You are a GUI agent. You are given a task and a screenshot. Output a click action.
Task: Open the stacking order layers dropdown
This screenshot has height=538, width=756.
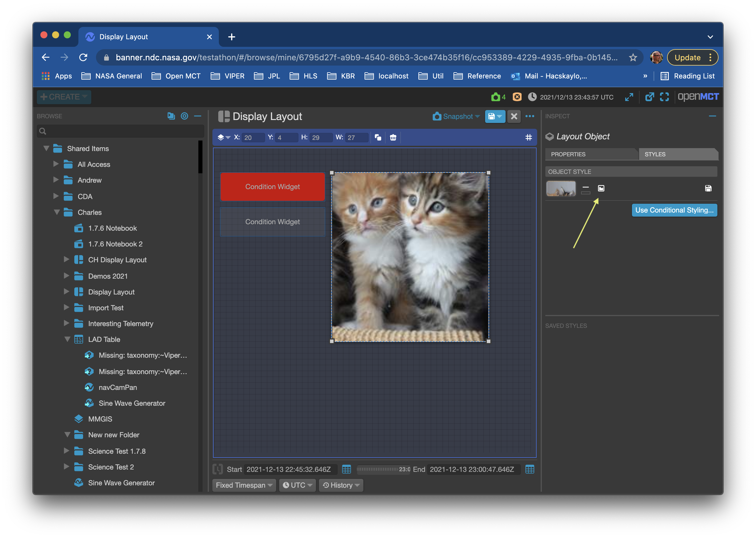tap(224, 137)
